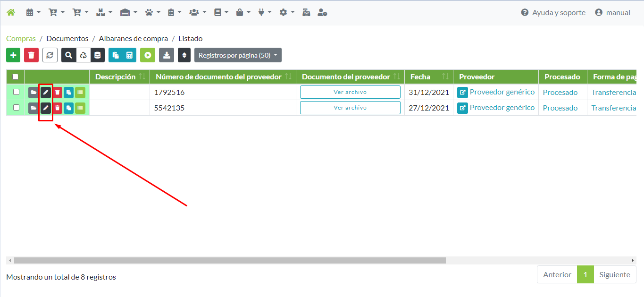Edit the 1792516 row with pencil icon
This screenshot has height=298, width=644.
click(46, 93)
